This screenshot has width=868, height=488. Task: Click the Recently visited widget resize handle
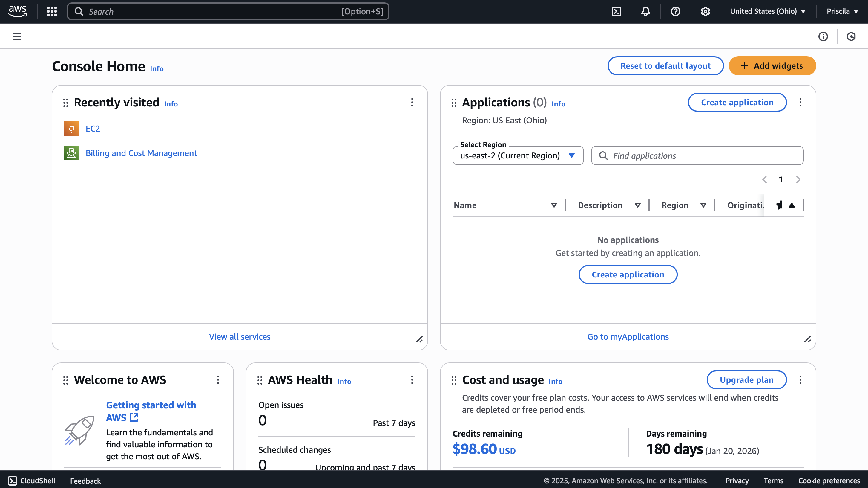click(x=419, y=339)
